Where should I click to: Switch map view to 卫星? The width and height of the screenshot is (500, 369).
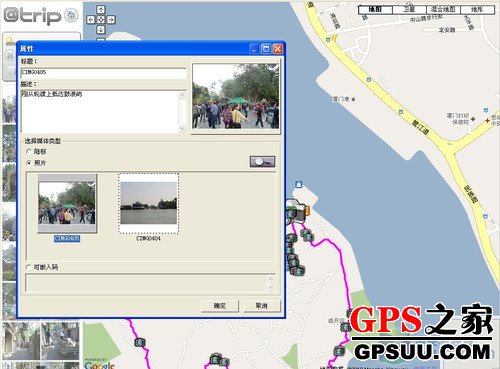point(409,9)
